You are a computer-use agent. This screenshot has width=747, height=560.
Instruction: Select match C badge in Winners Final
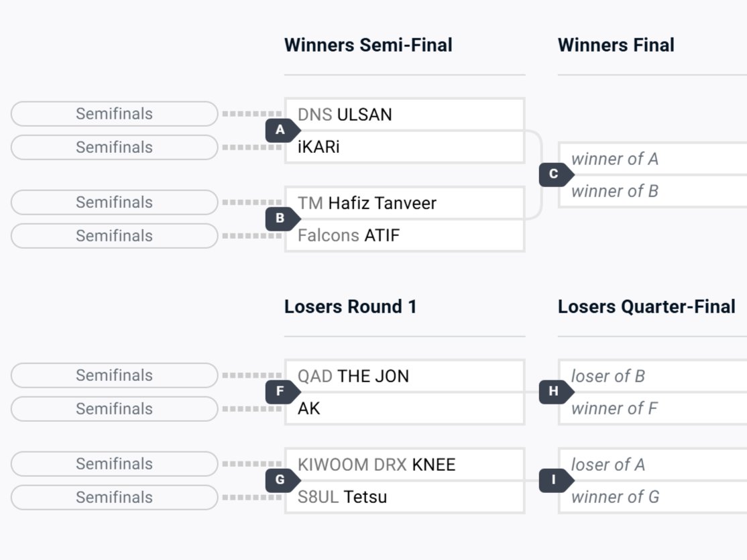coord(555,174)
